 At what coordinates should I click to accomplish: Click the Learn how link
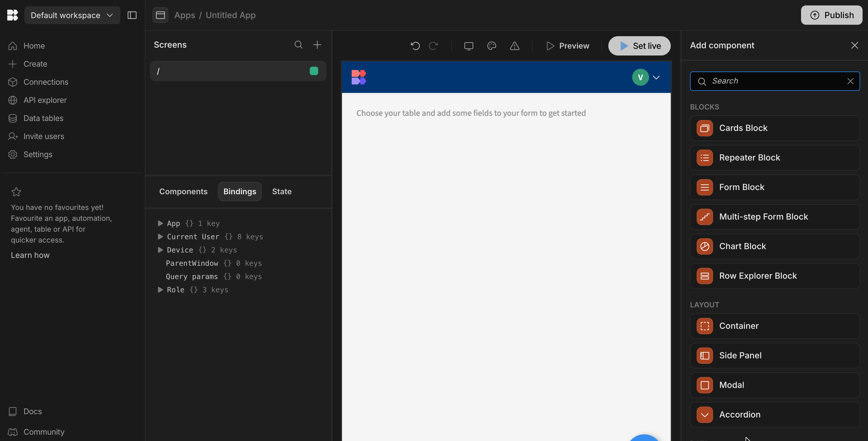click(x=30, y=255)
